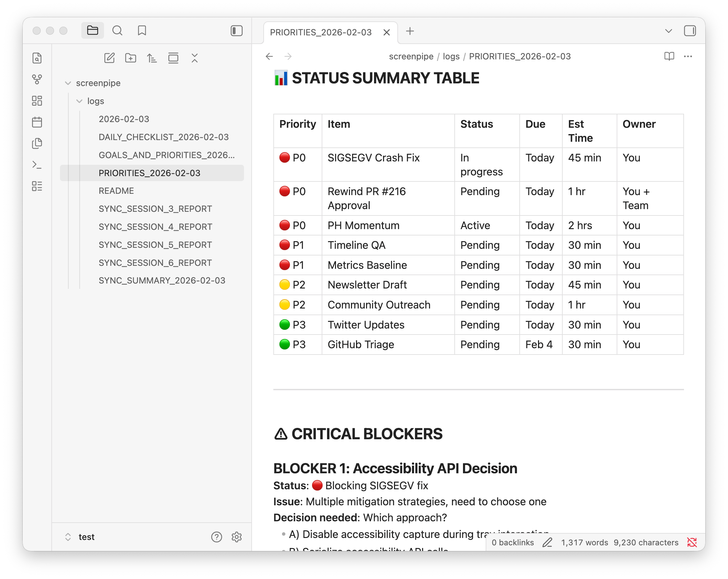This screenshot has width=728, height=579.
Task: Switch to the search tab in sidebar
Action: pyautogui.click(x=117, y=31)
